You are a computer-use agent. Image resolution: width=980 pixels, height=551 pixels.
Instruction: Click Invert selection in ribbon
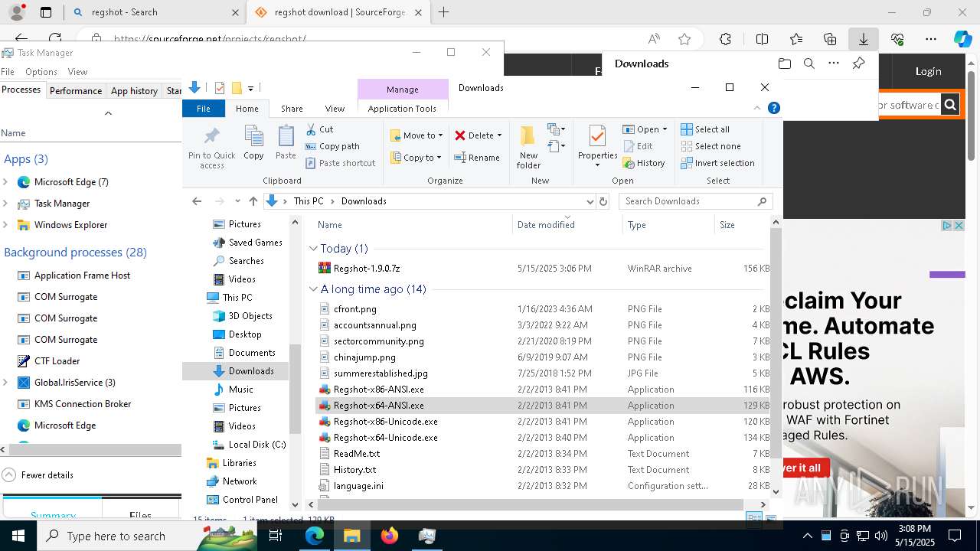click(717, 163)
